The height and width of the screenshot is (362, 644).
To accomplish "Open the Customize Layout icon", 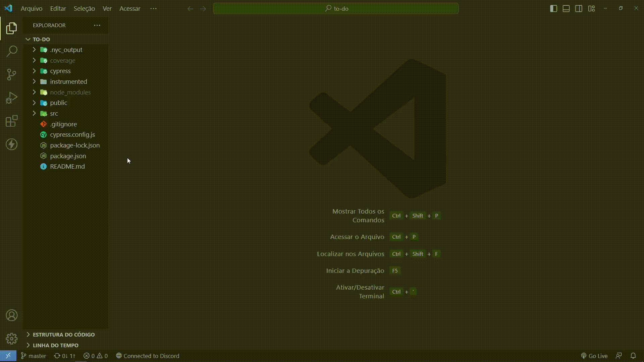I will click(x=591, y=9).
